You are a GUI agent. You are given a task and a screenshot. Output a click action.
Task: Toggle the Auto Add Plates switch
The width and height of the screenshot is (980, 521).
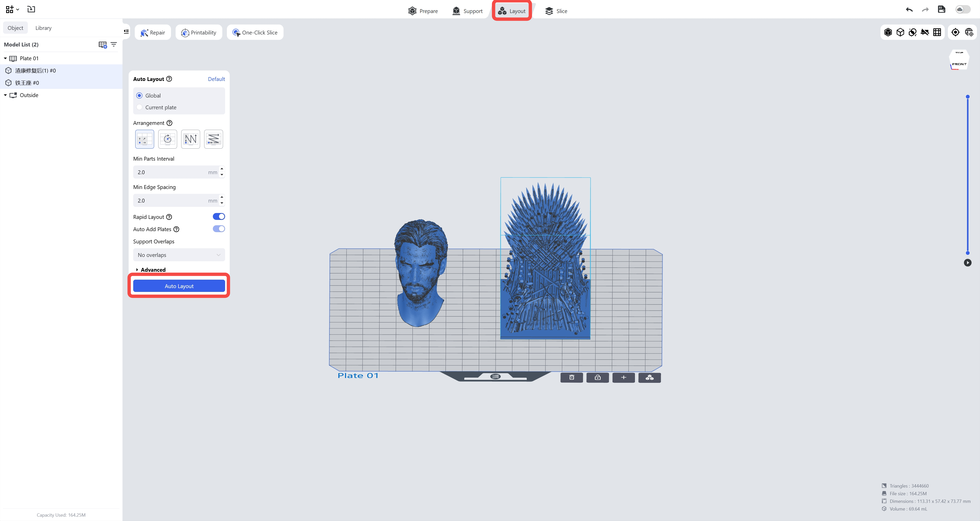click(x=219, y=229)
